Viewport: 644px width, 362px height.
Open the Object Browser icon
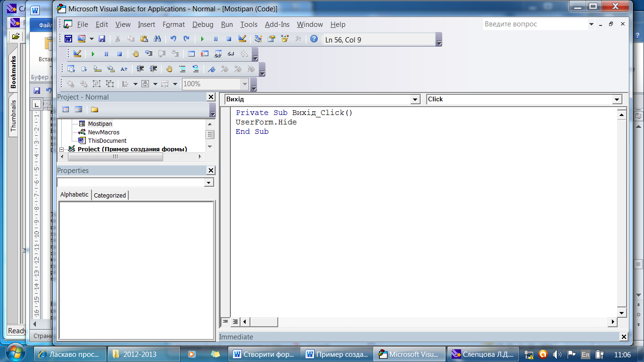(x=285, y=39)
